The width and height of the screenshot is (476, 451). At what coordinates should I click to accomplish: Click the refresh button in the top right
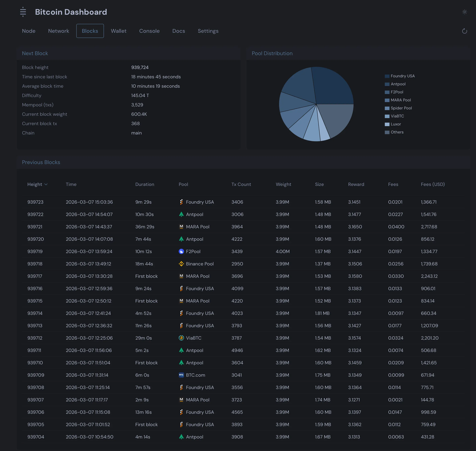(x=464, y=31)
